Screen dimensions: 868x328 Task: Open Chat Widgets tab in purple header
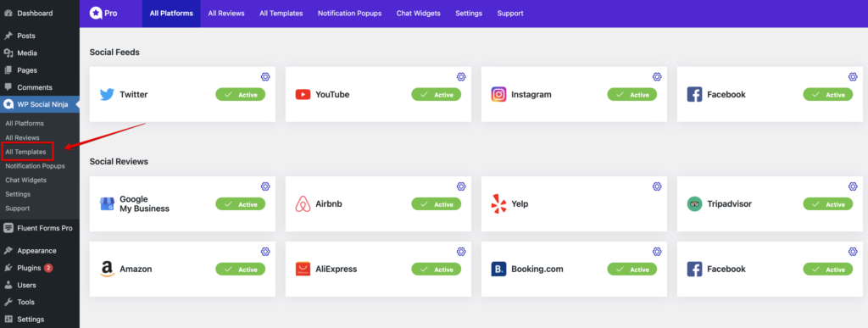[419, 14]
